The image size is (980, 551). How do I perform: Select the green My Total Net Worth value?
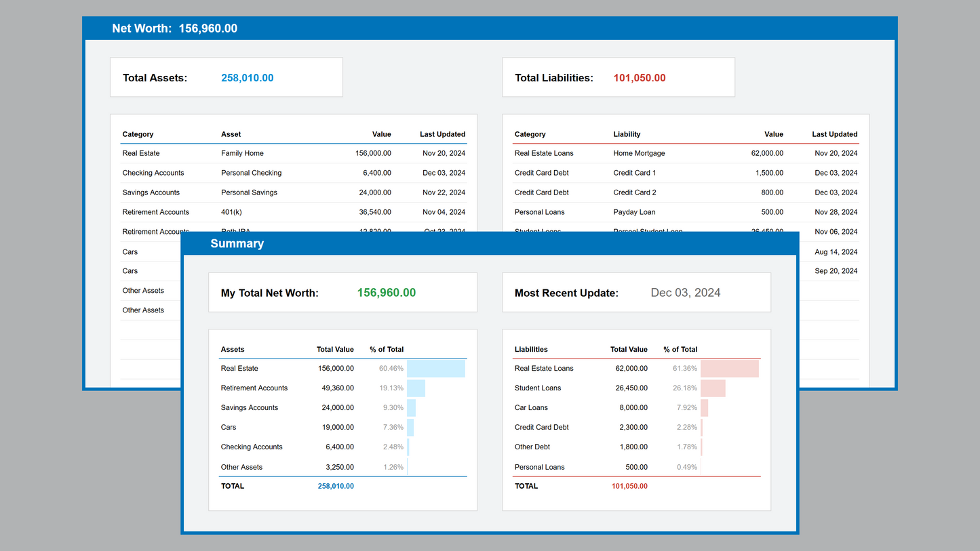[x=387, y=293]
